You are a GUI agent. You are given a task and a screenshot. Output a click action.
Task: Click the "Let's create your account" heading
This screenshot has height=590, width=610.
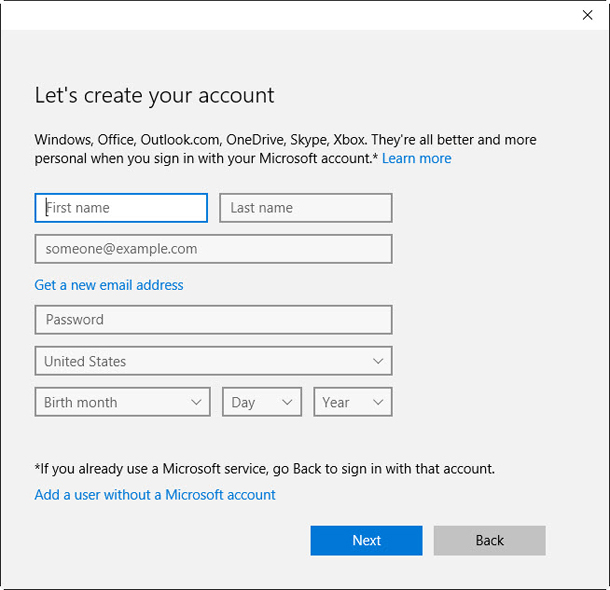tap(154, 95)
